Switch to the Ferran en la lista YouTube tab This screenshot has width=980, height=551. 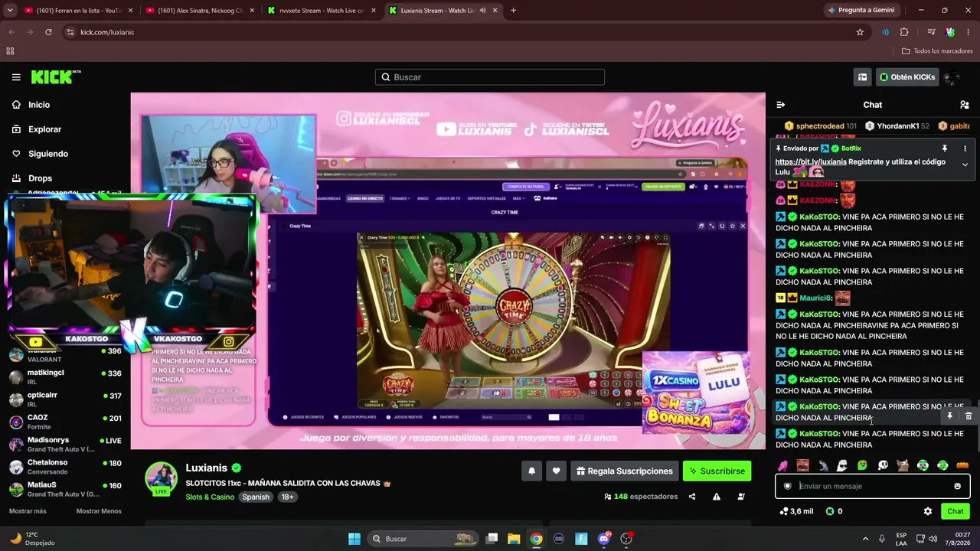click(80, 11)
